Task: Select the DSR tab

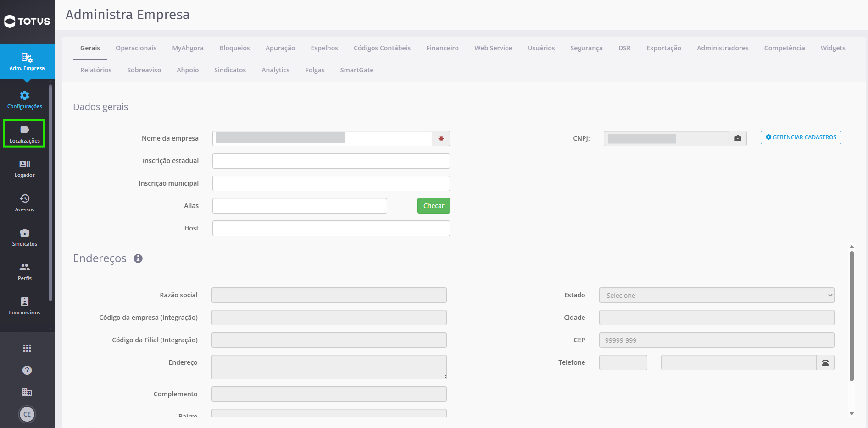Action: 624,48
